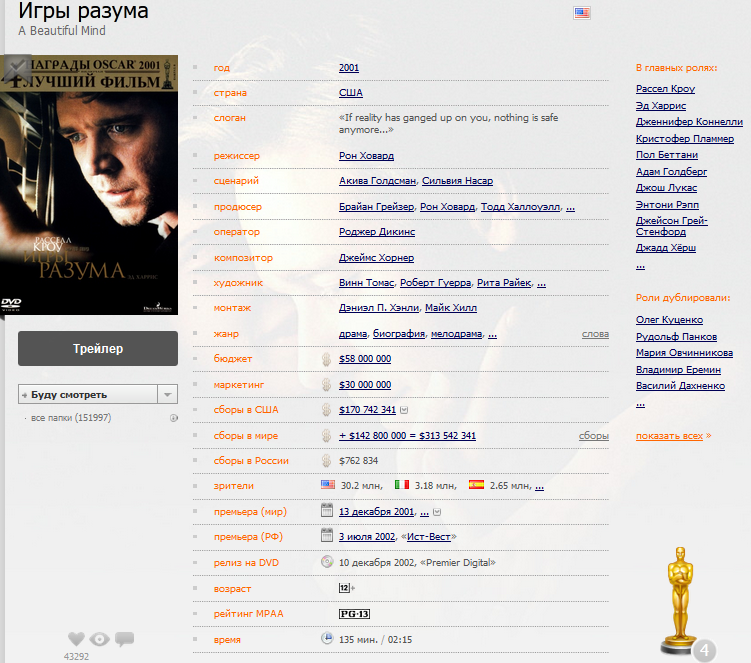Click the eye watched icon under the poster

click(100, 639)
